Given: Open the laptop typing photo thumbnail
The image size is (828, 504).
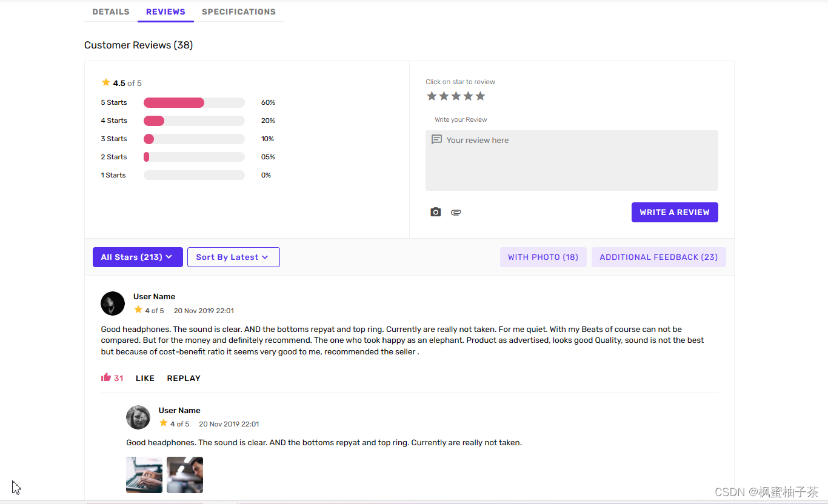Looking at the screenshot, I should 144,475.
